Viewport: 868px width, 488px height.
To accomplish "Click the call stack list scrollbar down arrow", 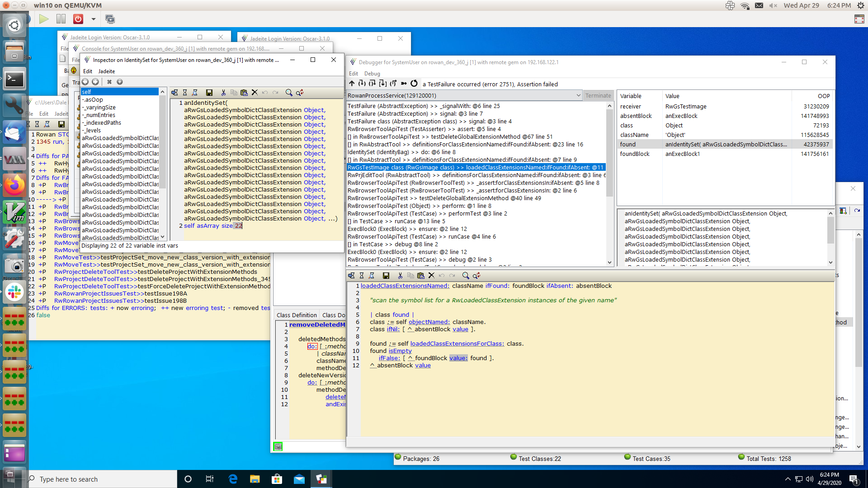I will (x=609, y=263).
